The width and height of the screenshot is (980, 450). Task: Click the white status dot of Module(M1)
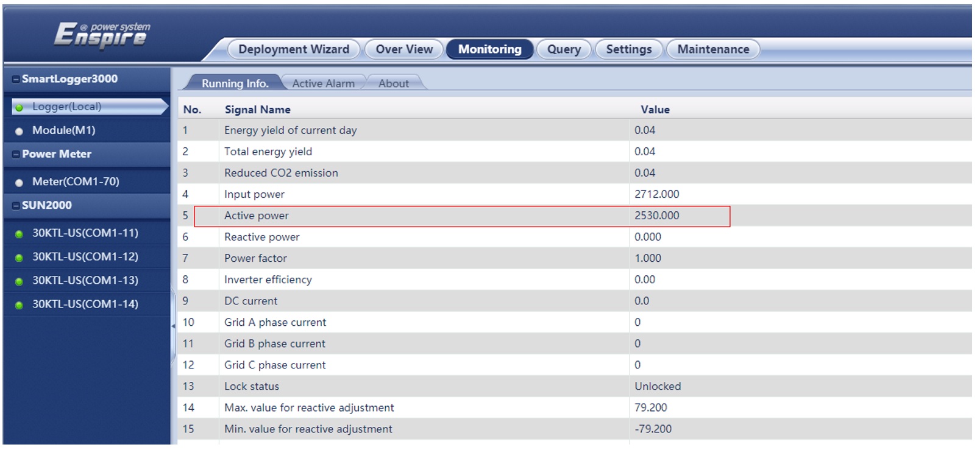[19, 131]
